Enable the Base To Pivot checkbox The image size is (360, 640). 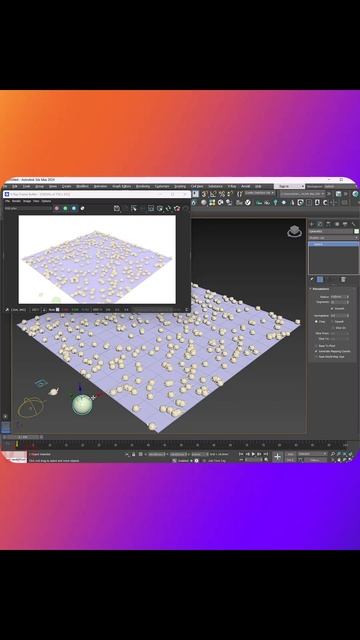pos(316,346)
